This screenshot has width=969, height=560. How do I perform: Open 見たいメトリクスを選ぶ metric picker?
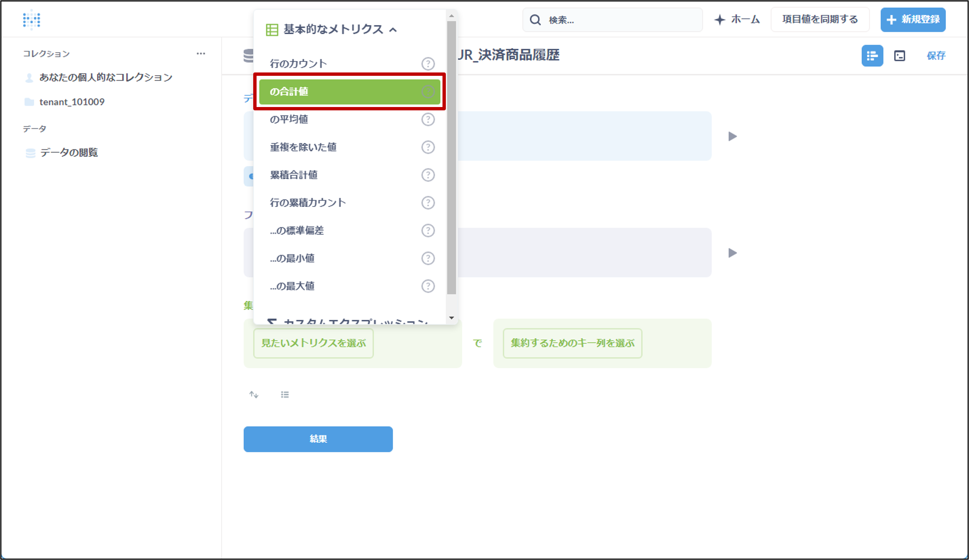pyautogui.click(x=313, y=343)
